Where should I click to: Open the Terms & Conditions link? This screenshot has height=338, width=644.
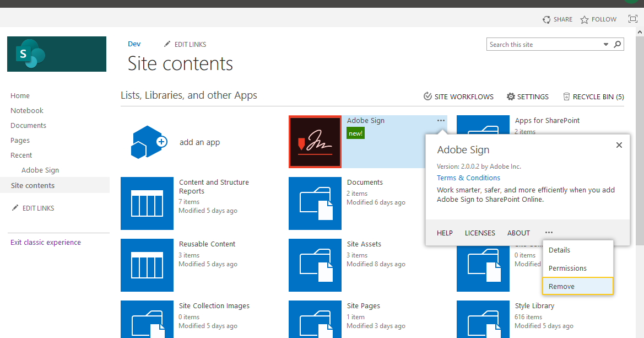pos(468,178)
